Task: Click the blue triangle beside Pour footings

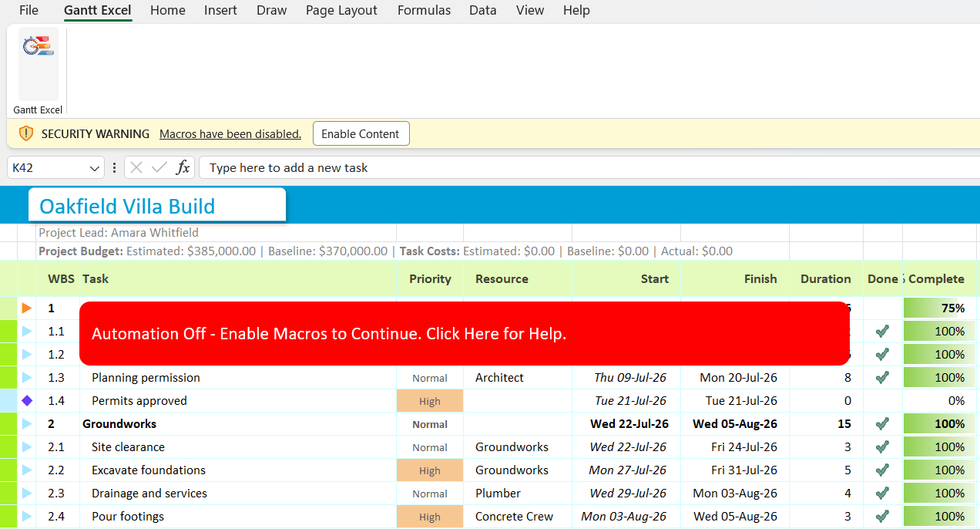Action: (x=27, y=516)
